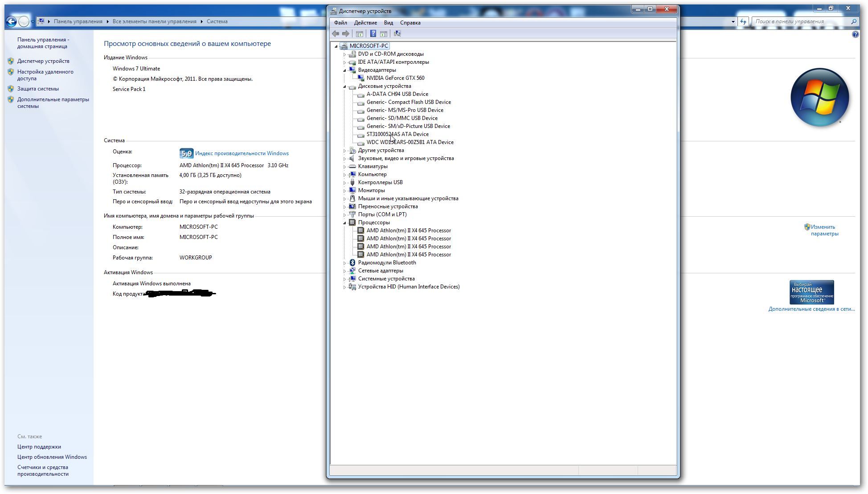
Task: Open 'Центр обновления Windows' link
Action: tap(52, 457)
